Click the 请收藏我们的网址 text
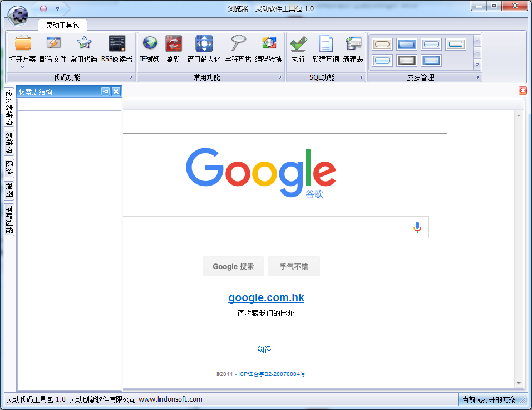 (266, 313)
